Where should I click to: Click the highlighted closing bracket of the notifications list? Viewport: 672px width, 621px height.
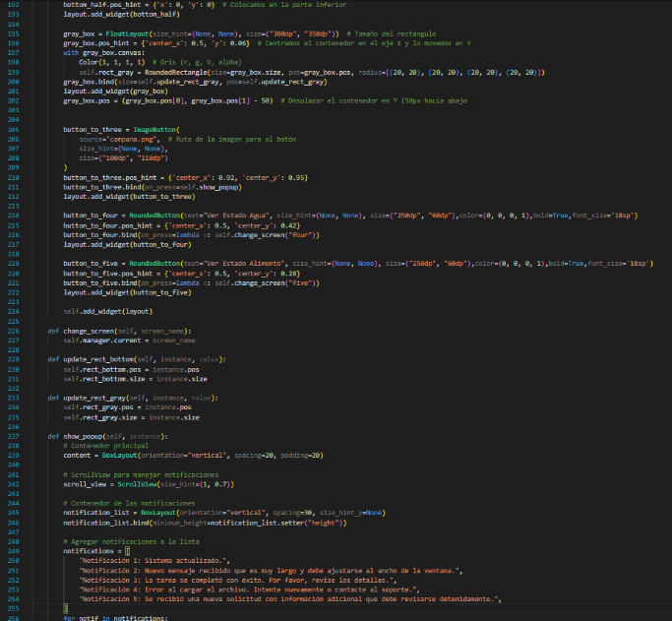(65, 608)
